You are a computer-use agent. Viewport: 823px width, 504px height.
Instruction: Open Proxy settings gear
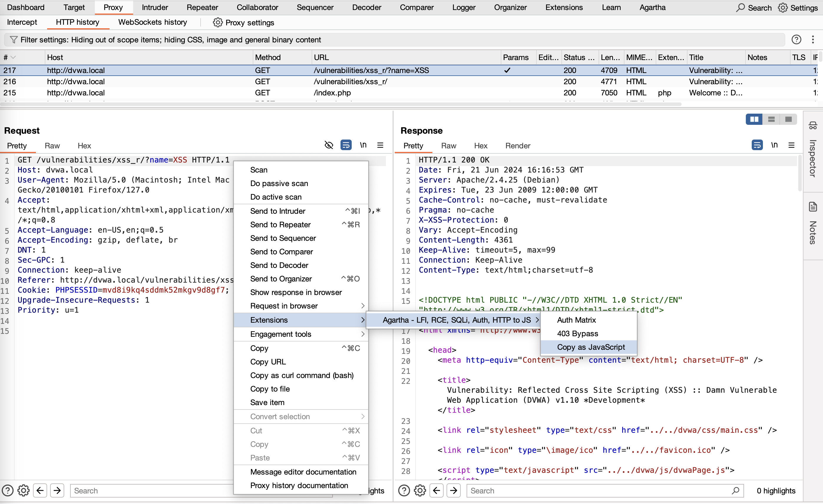[217, 22]
